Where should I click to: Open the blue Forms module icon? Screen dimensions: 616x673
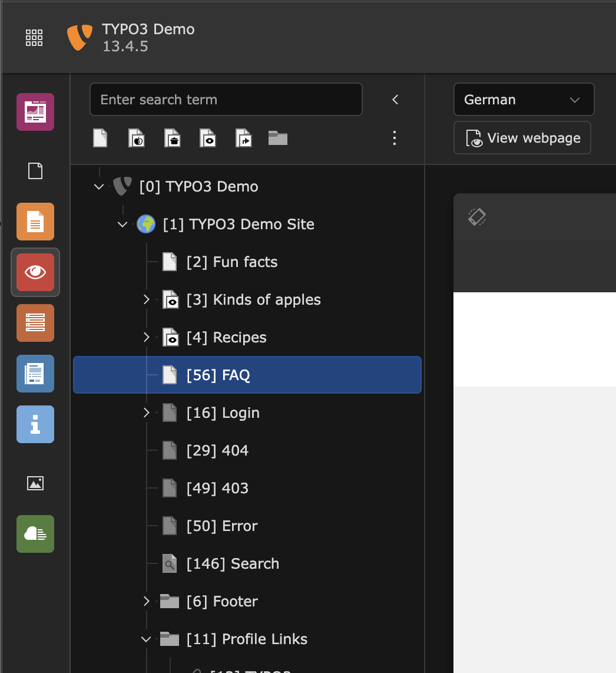(35, 374)
